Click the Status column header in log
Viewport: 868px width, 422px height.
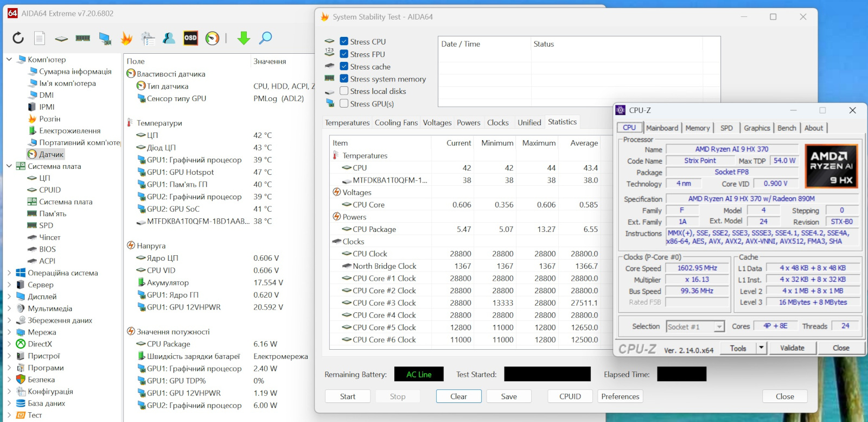[x=544, y=44]
